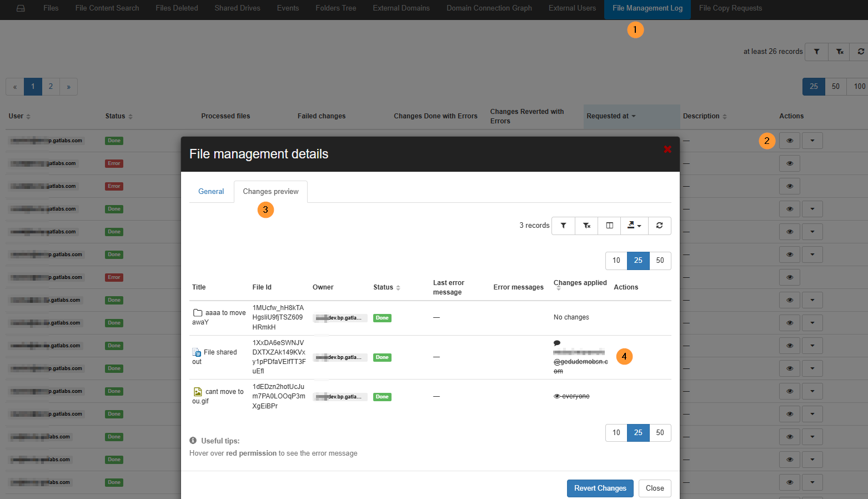Clear filters in the modal records toolbar
Image resolution: width=868 pixels, height=499 pixels.
586,226
